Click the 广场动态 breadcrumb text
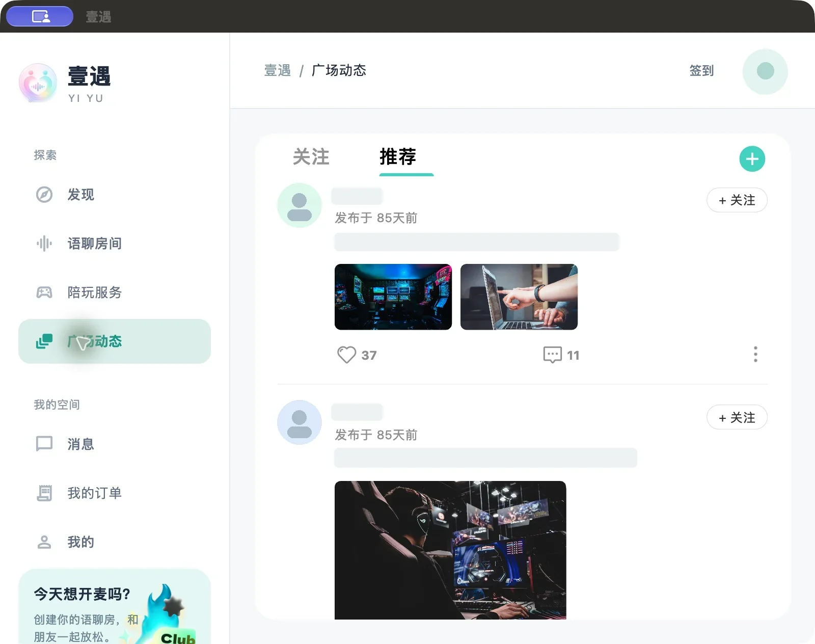Viewport: 815px width, 644px height. pyautogui.click(x=339, y=70)
